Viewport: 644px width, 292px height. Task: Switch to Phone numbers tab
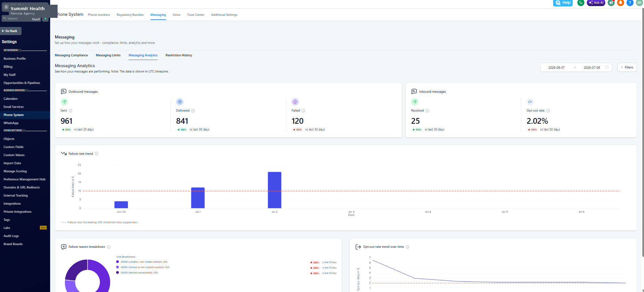pos(99,15)
